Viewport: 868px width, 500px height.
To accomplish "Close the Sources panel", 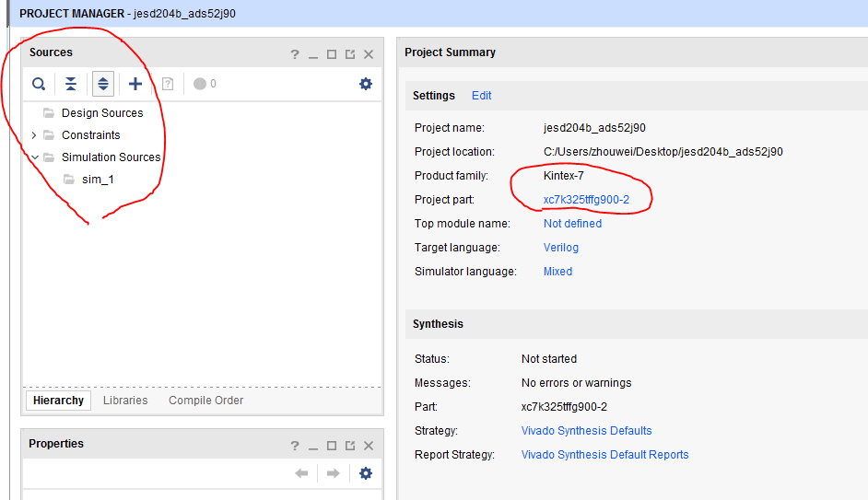I will pyautogui.click(x=369, y=54).
